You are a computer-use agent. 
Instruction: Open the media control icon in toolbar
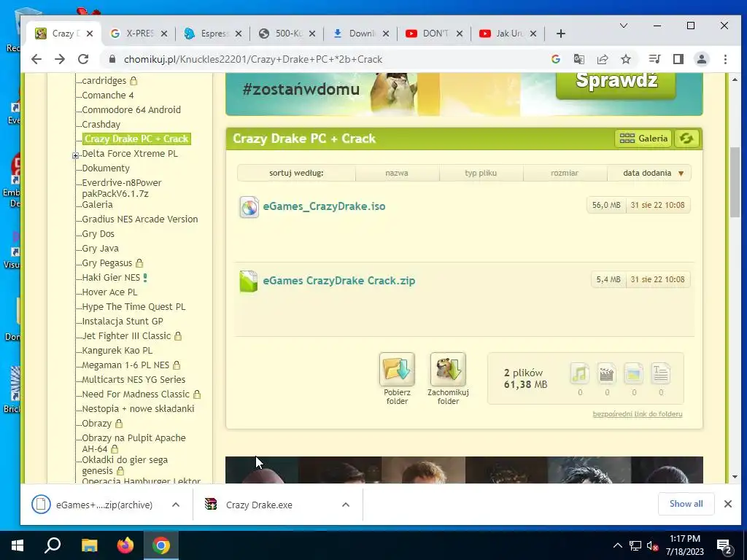(654, 59)
